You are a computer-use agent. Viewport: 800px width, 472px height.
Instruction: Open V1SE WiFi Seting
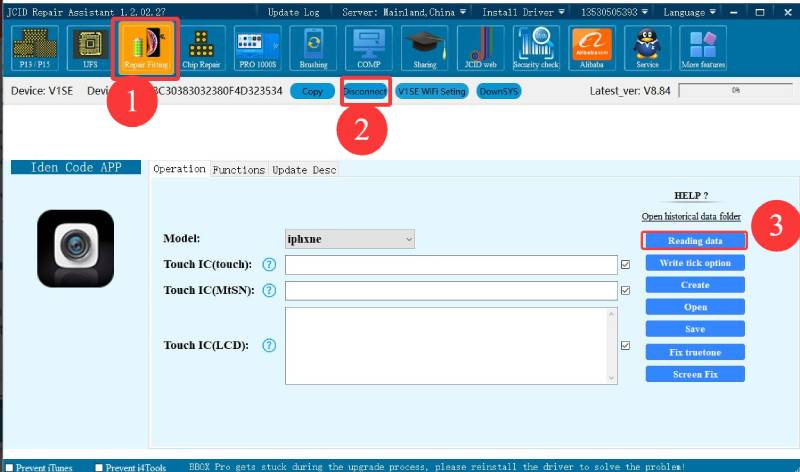(432, 91)
